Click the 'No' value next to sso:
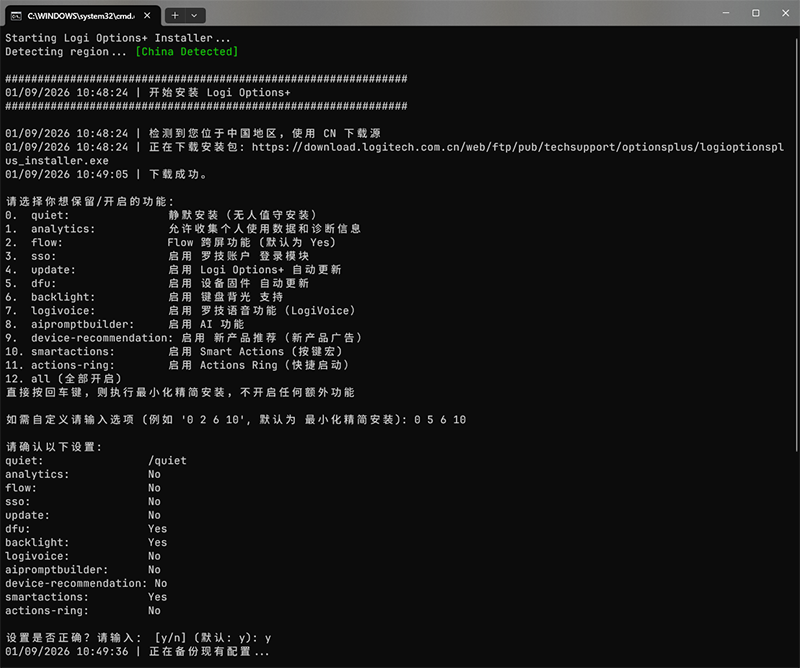The width and height of the screenshot is (800, 668). pyautogui.click(x=154, y=502)
